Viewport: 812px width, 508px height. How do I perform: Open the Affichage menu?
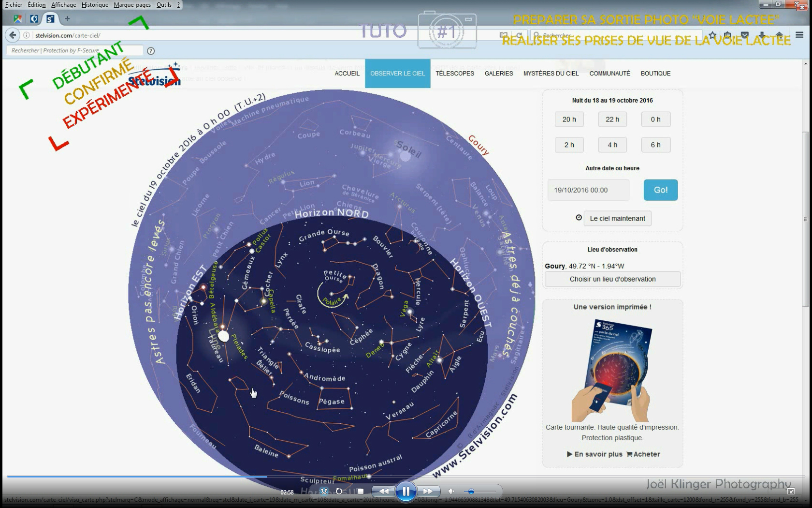(64, 5)
